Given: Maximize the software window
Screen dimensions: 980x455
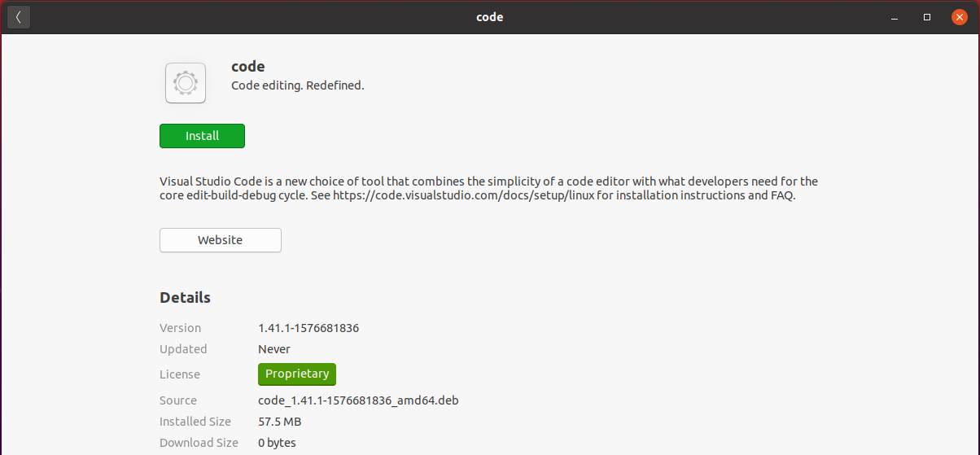Looking at the screenshot, I should tap(927, 17).
